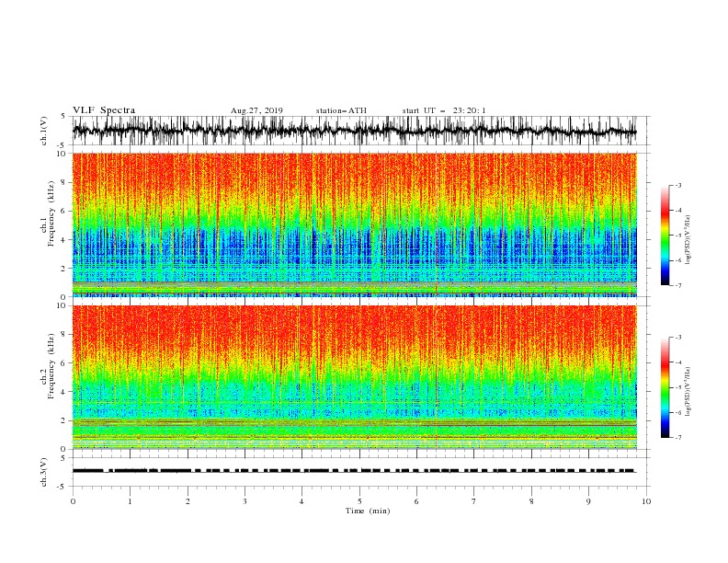This screenshot has width=728, height=563.
Task: Click the time axis tick label "0"
Action: (x=73, y=501)
